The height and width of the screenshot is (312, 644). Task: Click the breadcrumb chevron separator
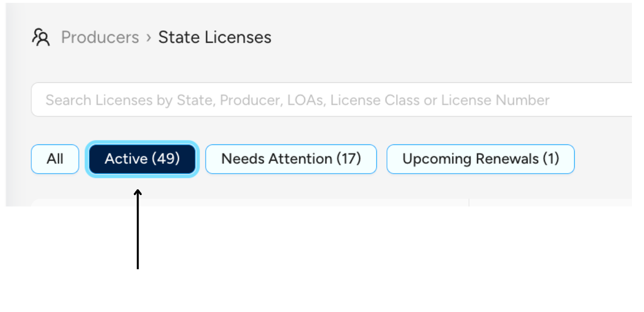149,37
